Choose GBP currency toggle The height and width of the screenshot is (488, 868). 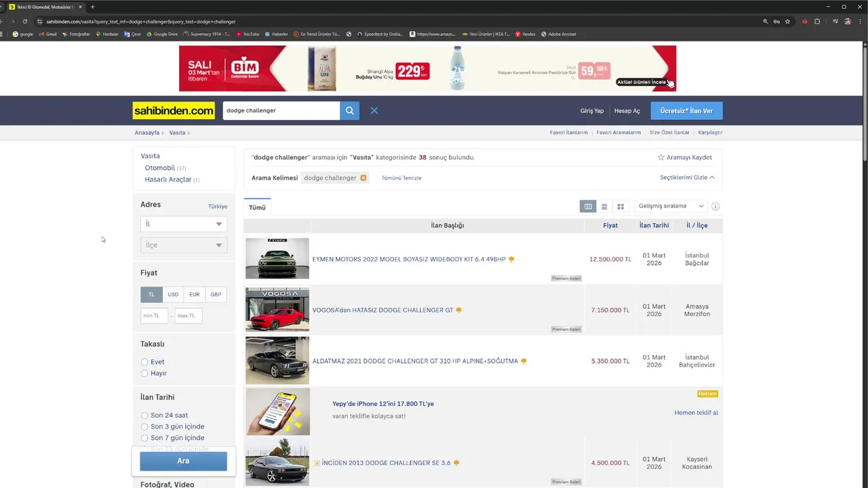(x=216, y=294)
